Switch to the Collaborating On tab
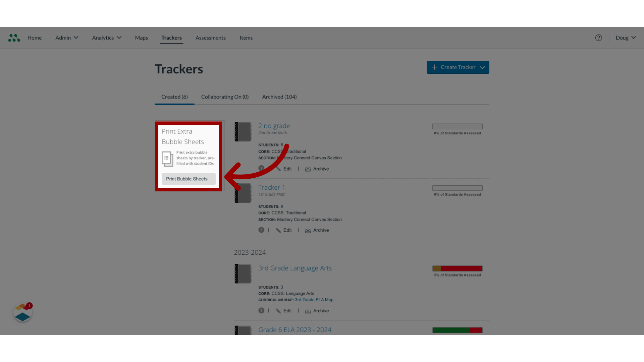This screenshot has height=362, width=644. 225,96
